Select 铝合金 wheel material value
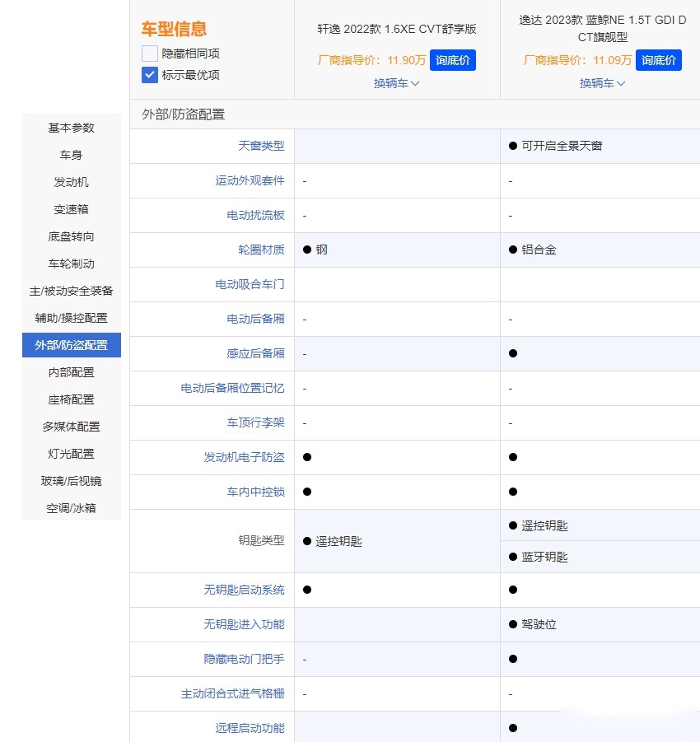Image resolution: width=700 pixels, height=742 pixels. (x=539, y=250)
